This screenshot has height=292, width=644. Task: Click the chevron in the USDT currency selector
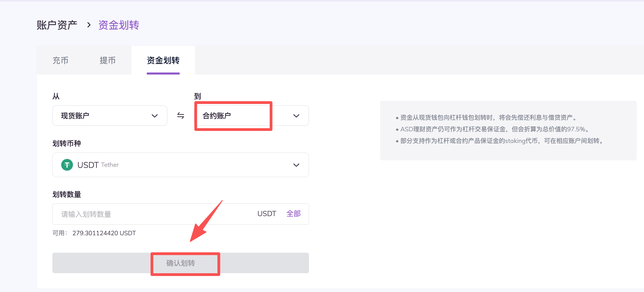pos(296,165)
